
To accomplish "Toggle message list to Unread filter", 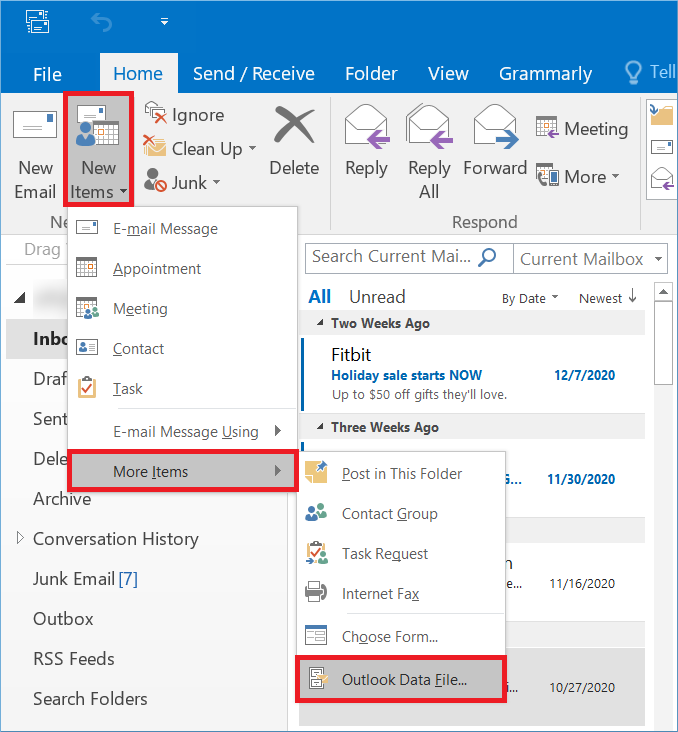I will (x=377, y=297).
